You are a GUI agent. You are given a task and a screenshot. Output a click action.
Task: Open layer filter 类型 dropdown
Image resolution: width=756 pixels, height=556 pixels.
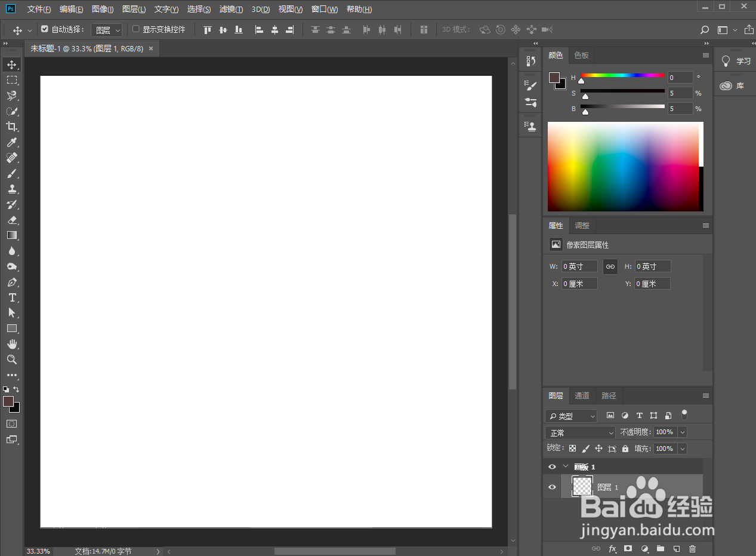(x=571, y=416)
